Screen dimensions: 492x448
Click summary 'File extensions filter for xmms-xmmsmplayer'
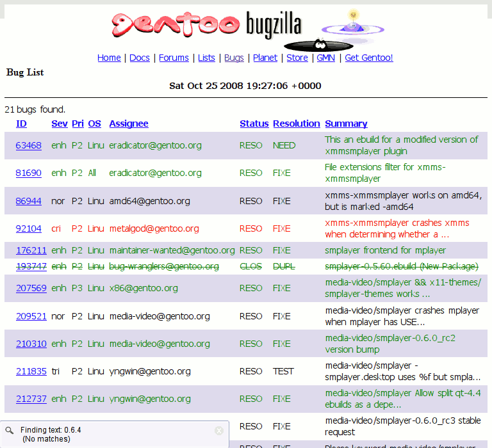385,173
